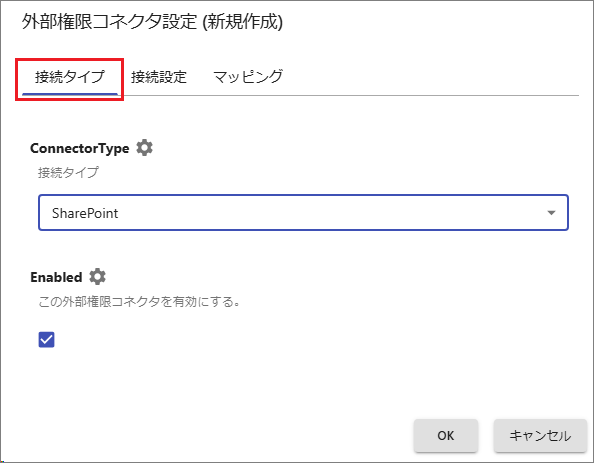Click the Enabled heading label
The image size is (594, 463).
(56, 277)
